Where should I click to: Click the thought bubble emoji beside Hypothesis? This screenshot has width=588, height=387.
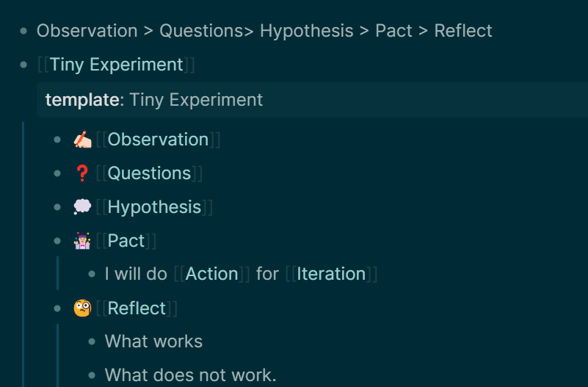click(82, 207)
